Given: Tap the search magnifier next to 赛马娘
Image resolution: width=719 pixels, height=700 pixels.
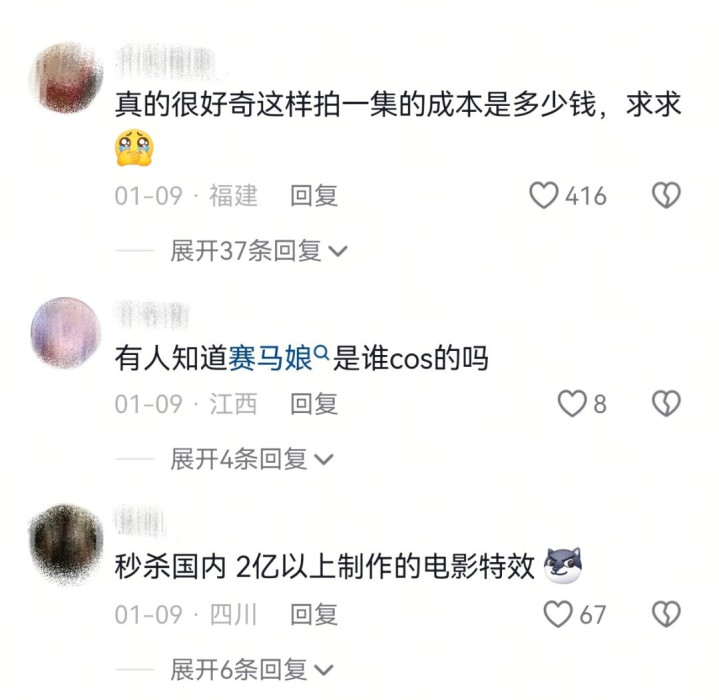Looking at the screenshot, I should pos(322,352).
